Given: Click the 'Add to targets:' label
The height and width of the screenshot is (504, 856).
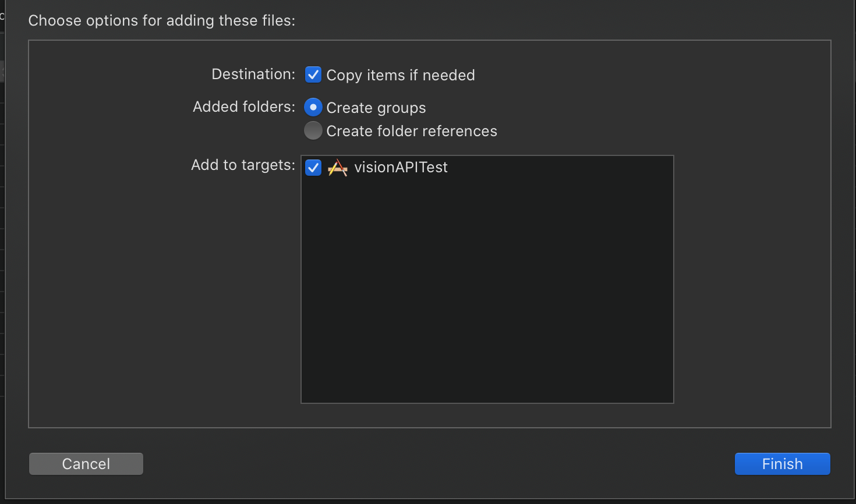Looking at the screenshot, I should point(243,165).
